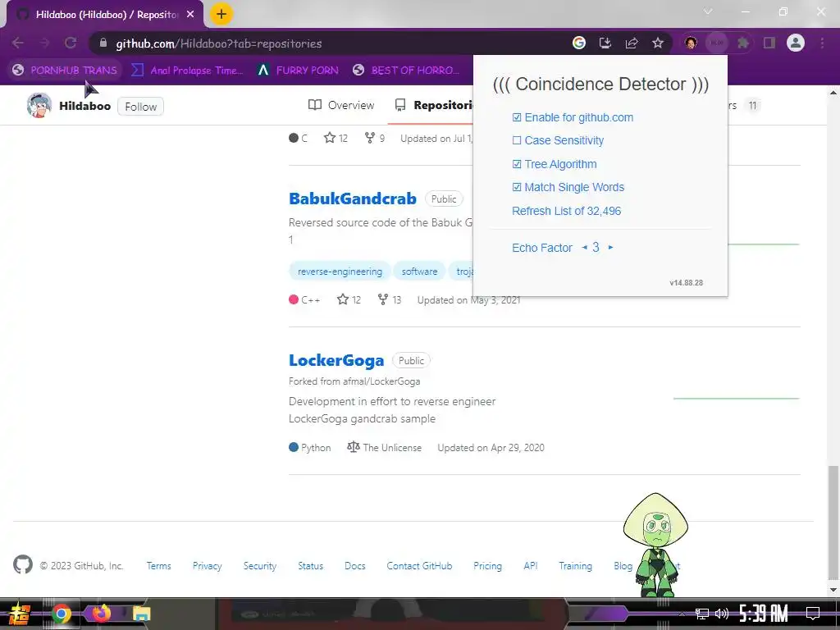Click the Hildaboo profile avatar
840x630 pixels.
tap(39, 105)
